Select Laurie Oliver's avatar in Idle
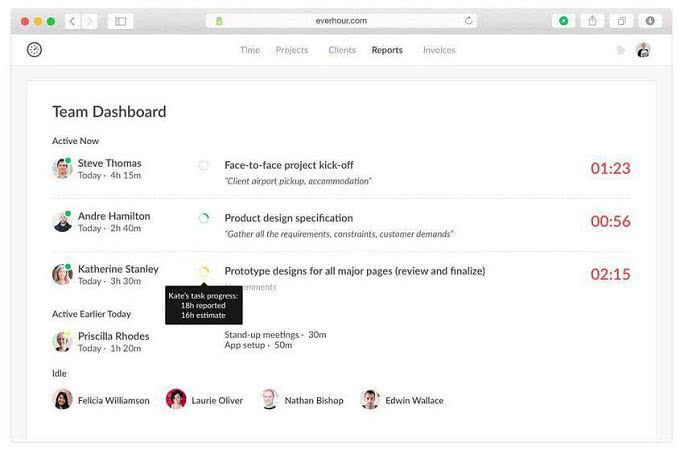The width and height of the screenshot is (684, 450). (176, 400)
